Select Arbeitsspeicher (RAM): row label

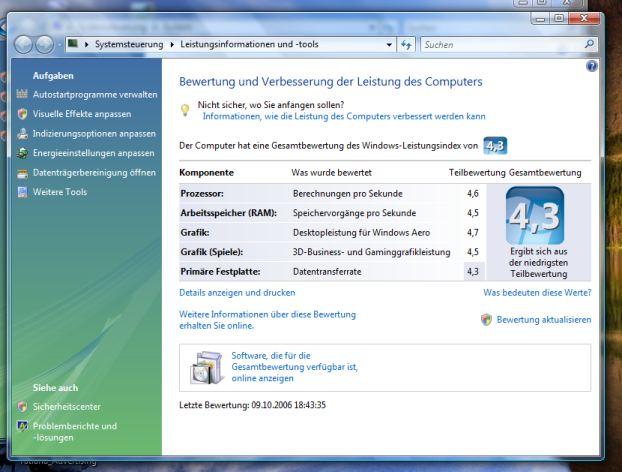click(x=228, y=213)
